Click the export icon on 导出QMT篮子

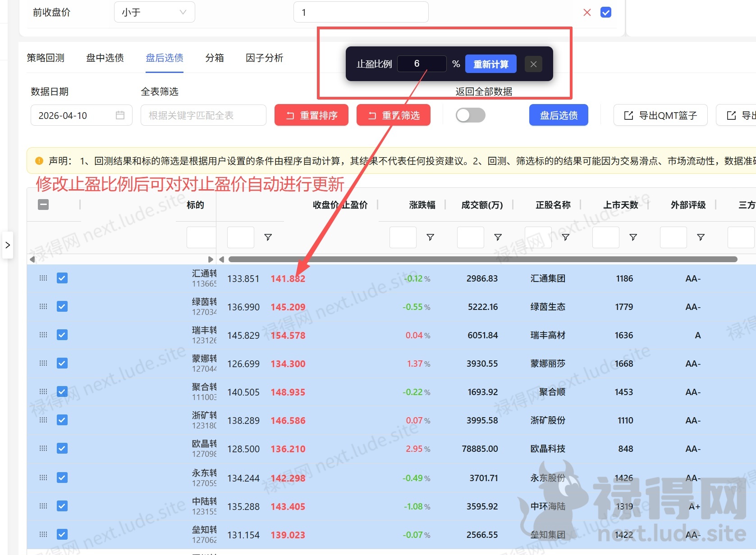point(628,115)
